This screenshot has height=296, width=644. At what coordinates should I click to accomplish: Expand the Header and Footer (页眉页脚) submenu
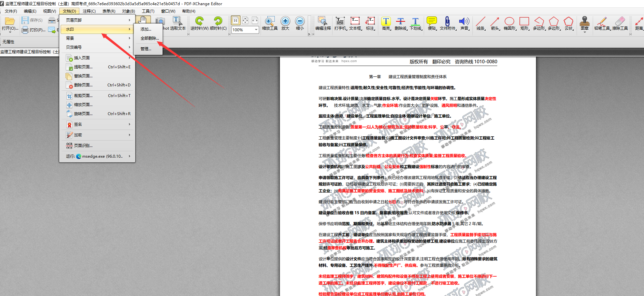click(97, 20)
